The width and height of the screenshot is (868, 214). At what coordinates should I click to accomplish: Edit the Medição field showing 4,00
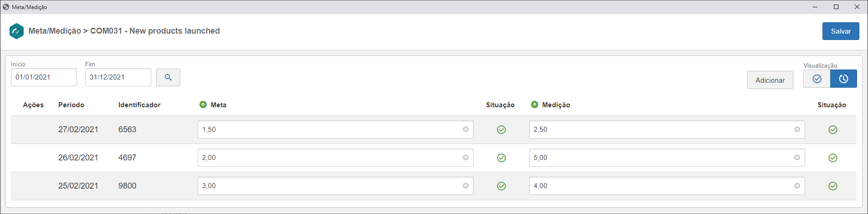(x=667, y=186)
